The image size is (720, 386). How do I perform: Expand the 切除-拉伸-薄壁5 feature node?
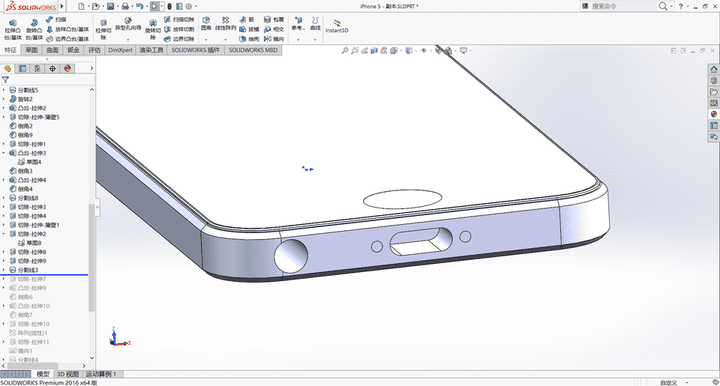click(4, 117)
